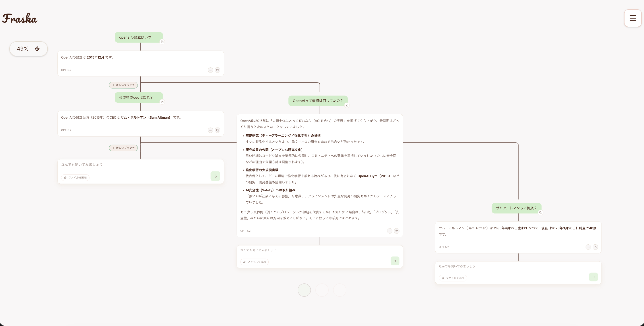Copy the 'openaiの設立はいつ' question

click(162, 42)
